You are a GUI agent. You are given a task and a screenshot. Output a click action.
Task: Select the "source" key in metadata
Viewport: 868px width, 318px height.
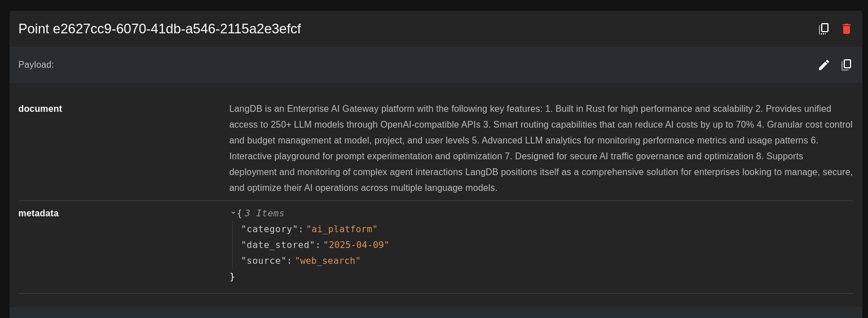coord(263,261)
